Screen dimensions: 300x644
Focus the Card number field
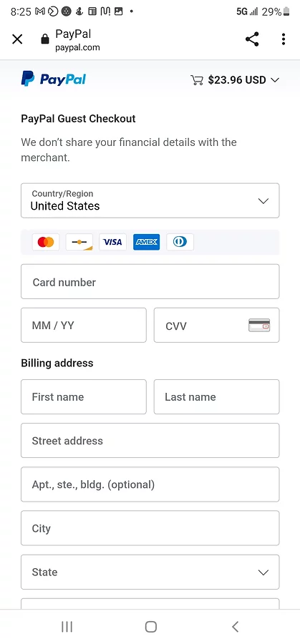click(x=150, y=282)
